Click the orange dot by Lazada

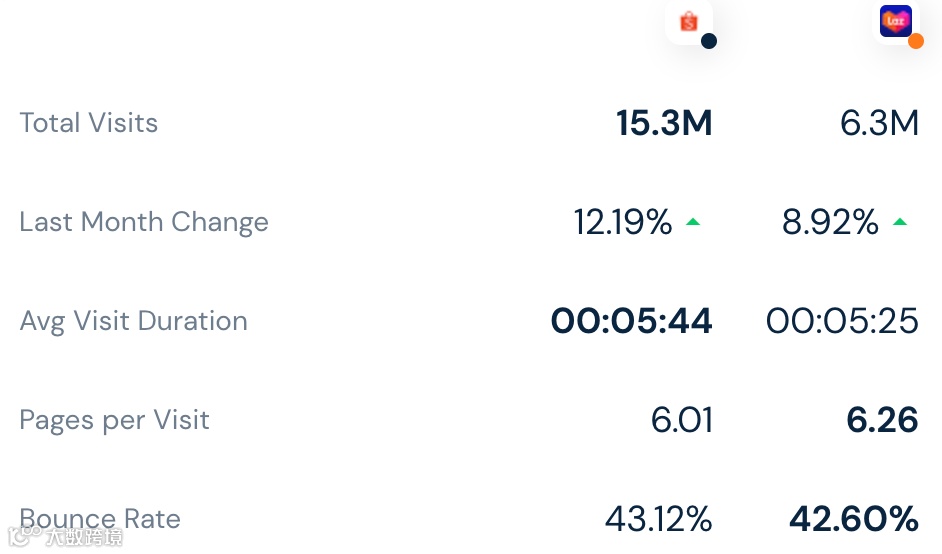pyautogui.click(x=916, y=41)
